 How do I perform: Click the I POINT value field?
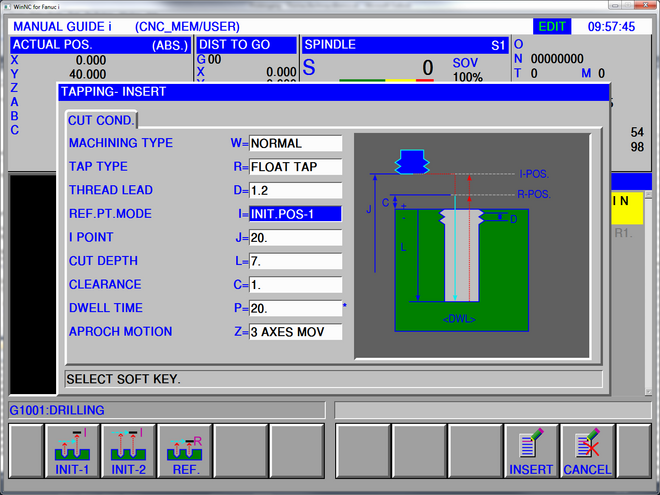click(x=295, y=238)
